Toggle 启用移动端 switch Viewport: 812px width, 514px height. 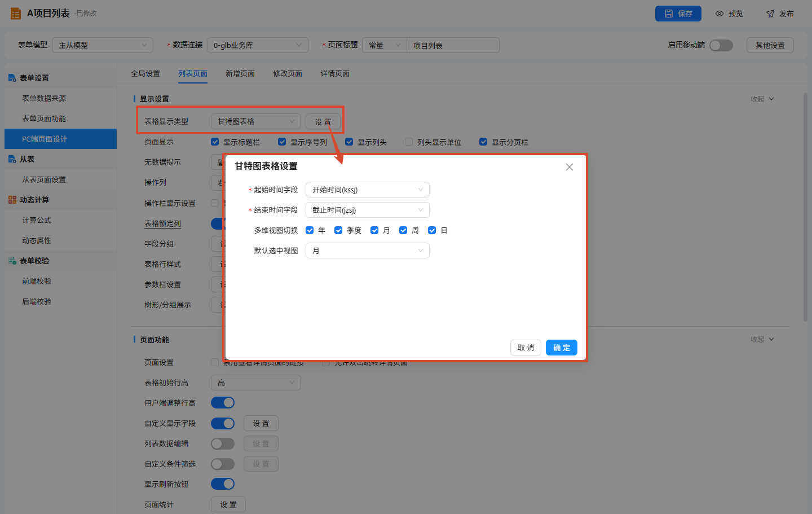721,45
